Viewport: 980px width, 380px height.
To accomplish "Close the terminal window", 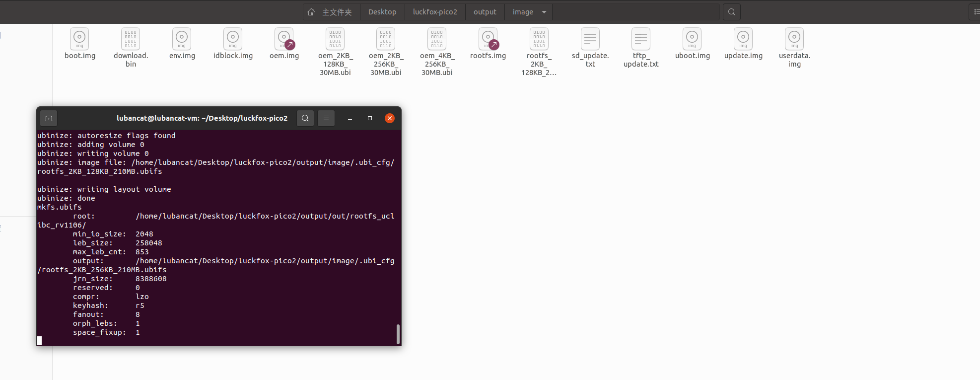I will 390,118.
